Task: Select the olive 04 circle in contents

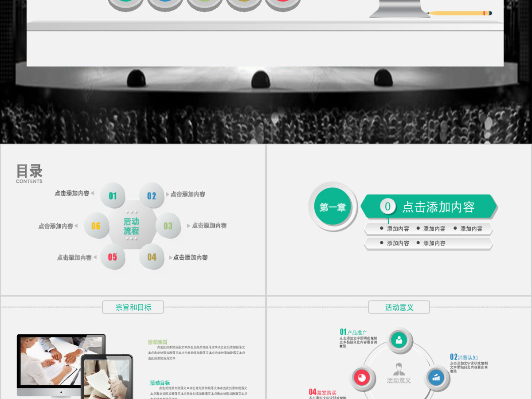Action: (x=152, y=257)
